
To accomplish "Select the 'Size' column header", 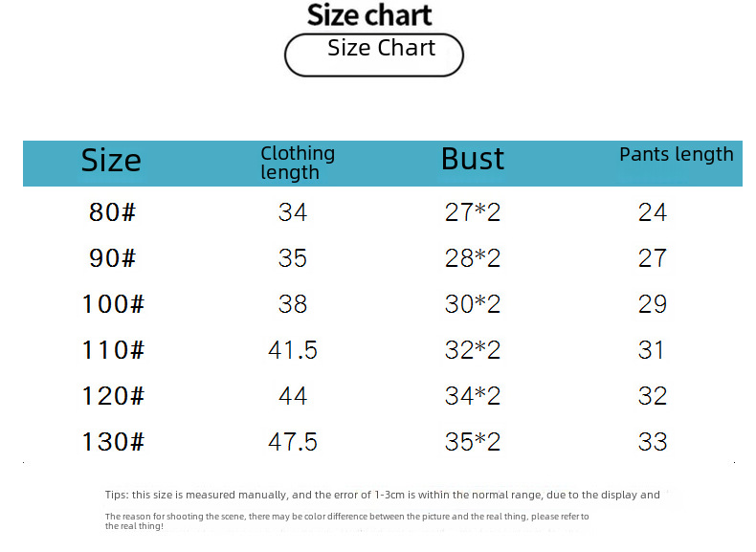I will click(111, 161).
